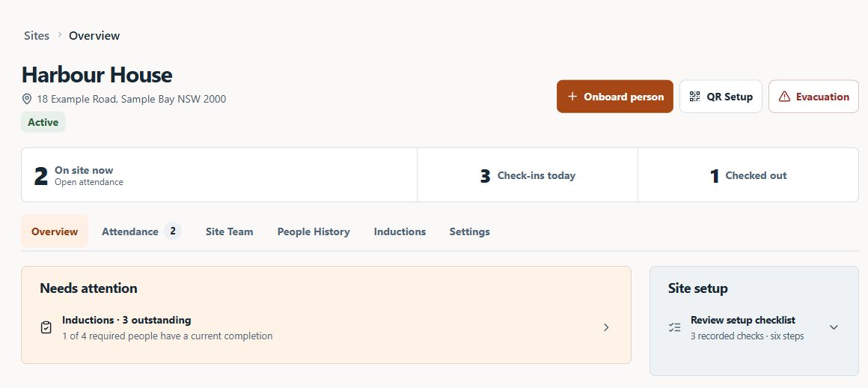Select the People History tab
Screen dimensions: 868x388
point(314,231)
